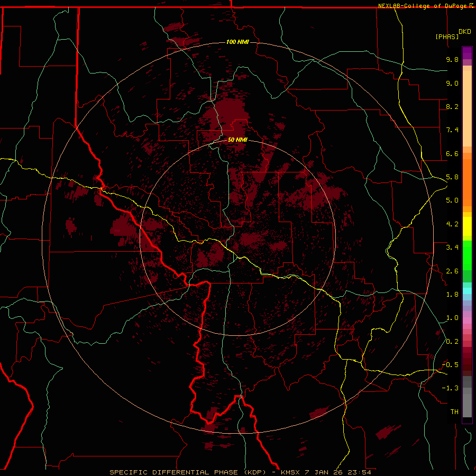The width and height of the screenshot is (476, 476).
Task: Pick the cyan segment of the color bar
Action: [467, 291]
